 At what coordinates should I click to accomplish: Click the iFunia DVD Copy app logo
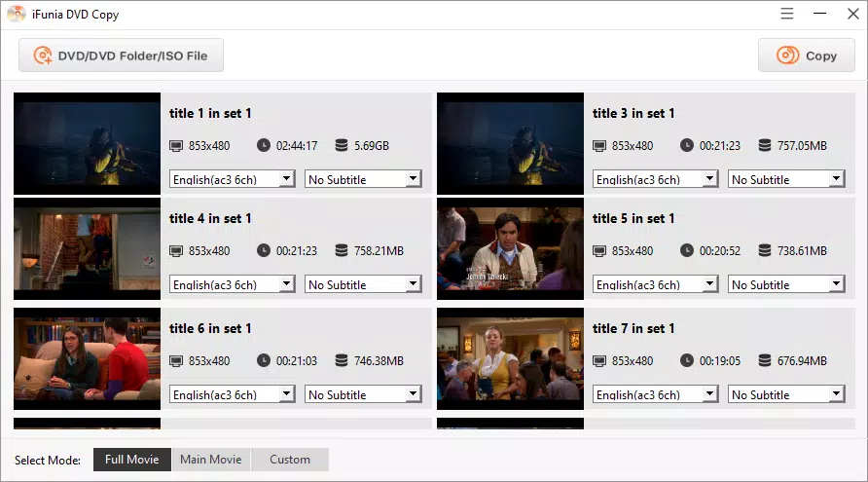pyautogui.click(x=17, y=14)
